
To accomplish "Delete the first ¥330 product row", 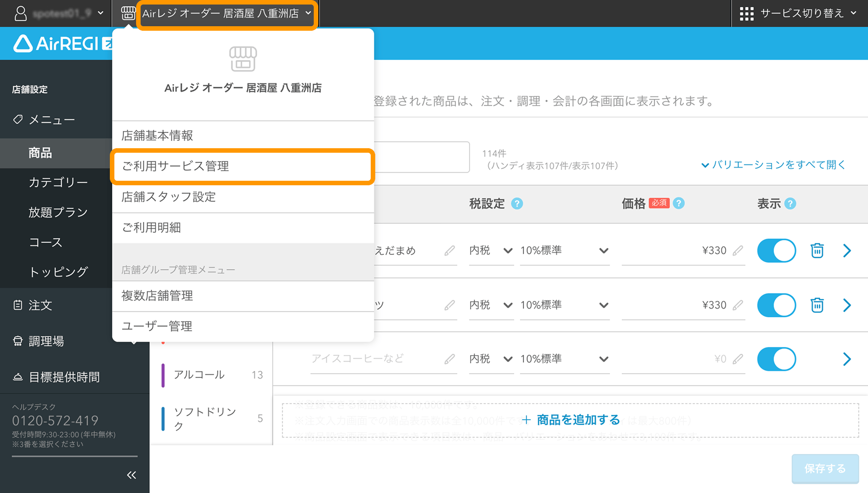I will (x=817, y=250).
